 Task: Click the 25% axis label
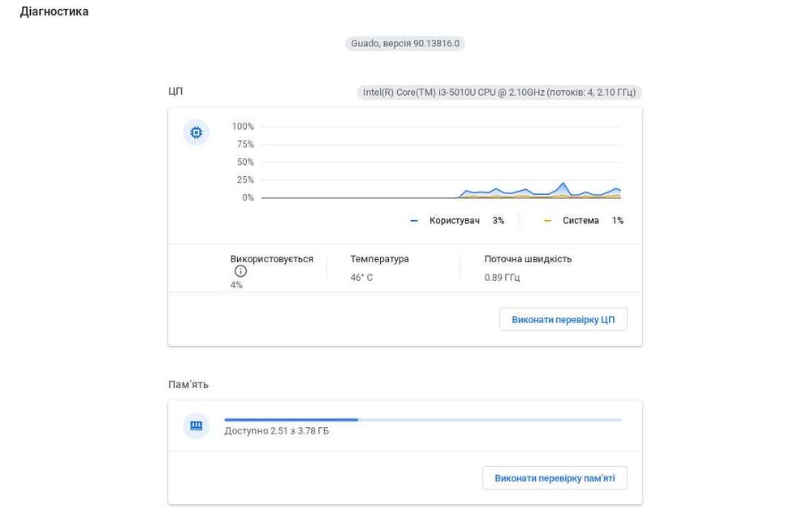click(245, 179)
